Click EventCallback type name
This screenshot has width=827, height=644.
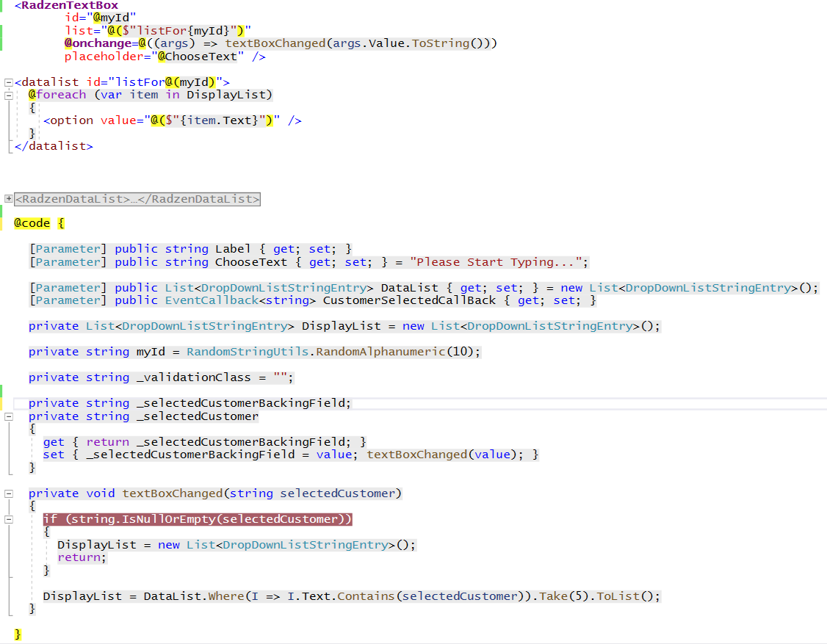(212, 300)
